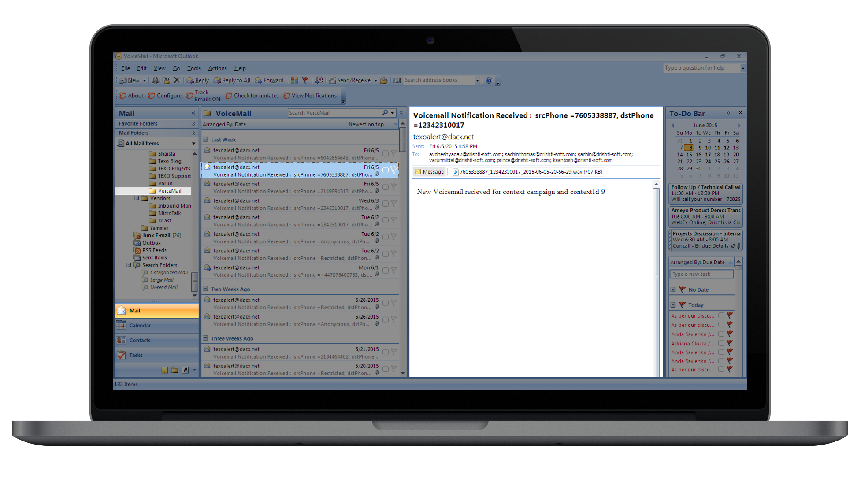Switch to Tasks pane
This screenshot has height=504, width=861.
tap(157, 356)
